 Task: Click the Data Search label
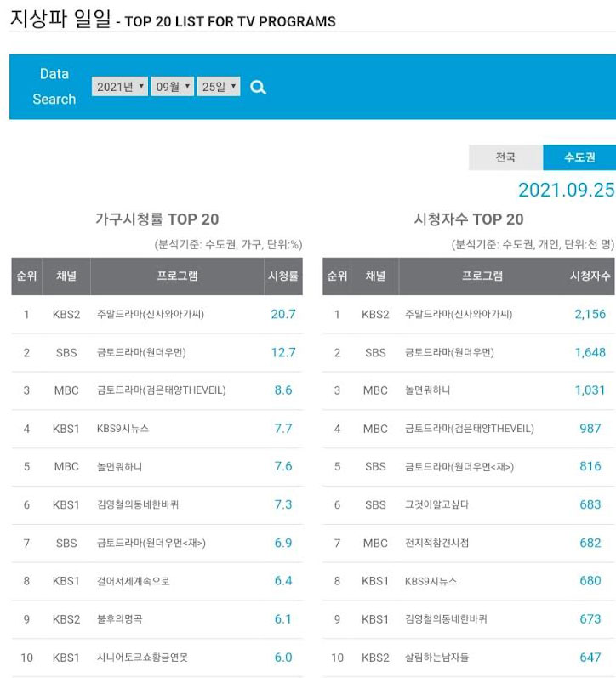[x=54, y=87]
